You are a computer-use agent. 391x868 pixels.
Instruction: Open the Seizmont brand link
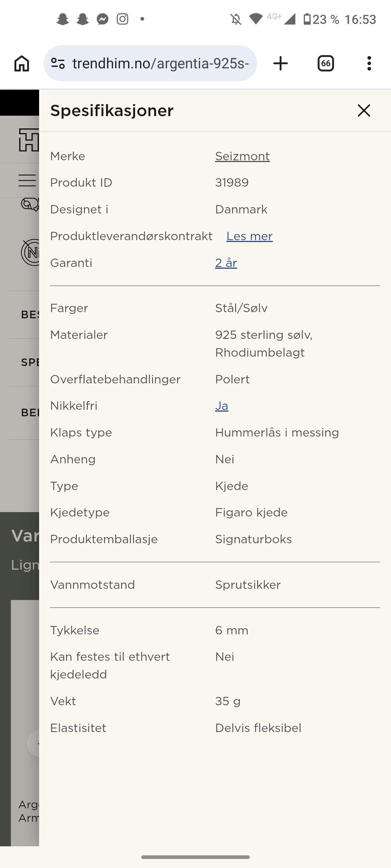(x=242, y=156)
